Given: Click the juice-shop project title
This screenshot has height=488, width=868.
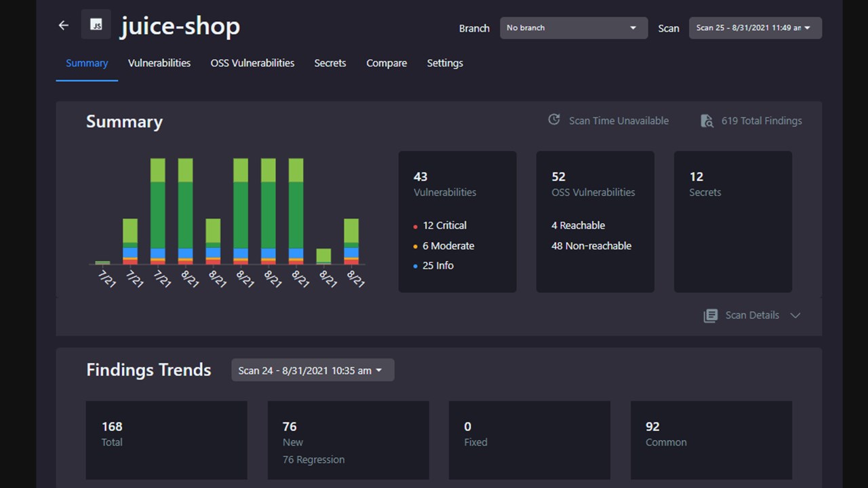Looking at the screenshot, I should 180,26.
